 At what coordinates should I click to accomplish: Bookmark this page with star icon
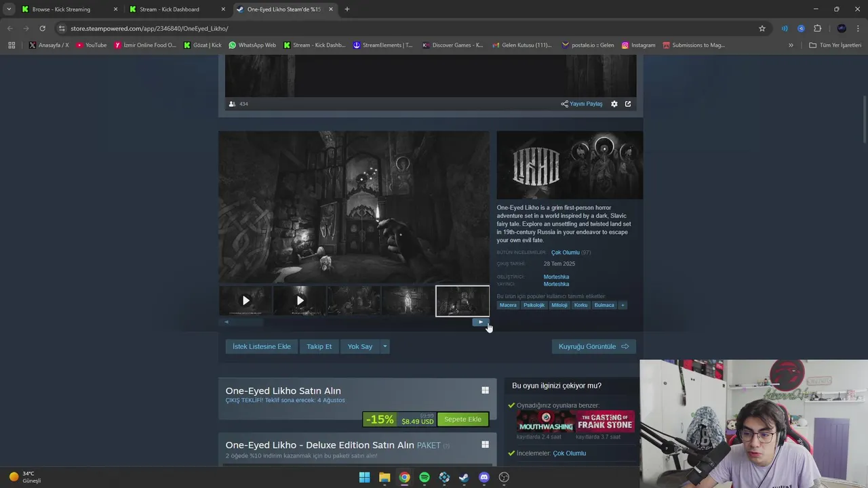[x=762, y=28]
